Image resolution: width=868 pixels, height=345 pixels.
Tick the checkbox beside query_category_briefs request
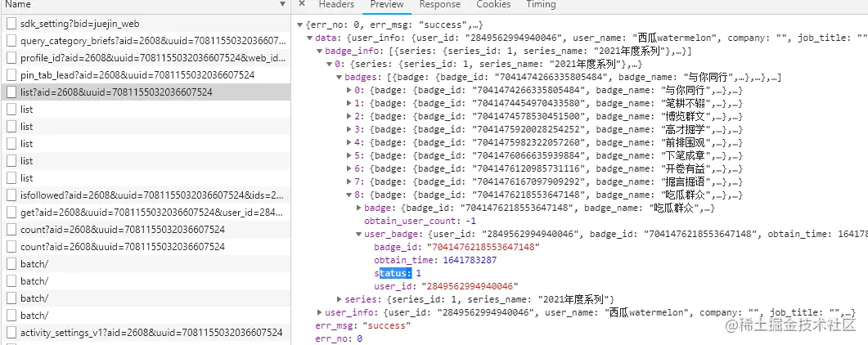coord(11,41)
